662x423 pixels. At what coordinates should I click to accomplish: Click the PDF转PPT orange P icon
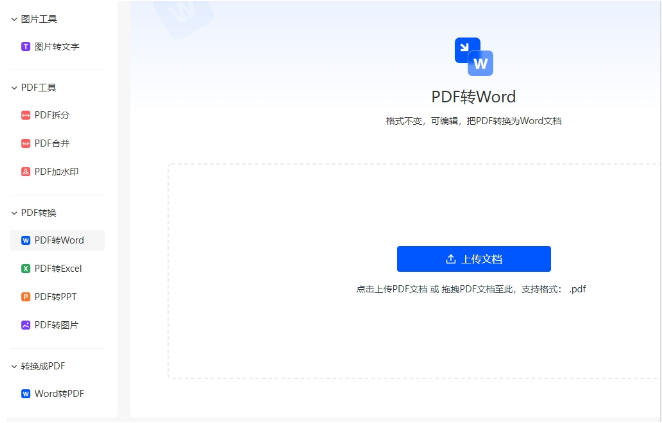tap(26, 297)
